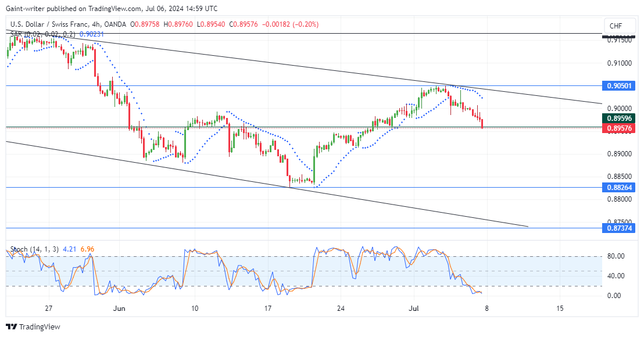
Task: Click the 24 date label on time axis
Action: tap(341, 309)
